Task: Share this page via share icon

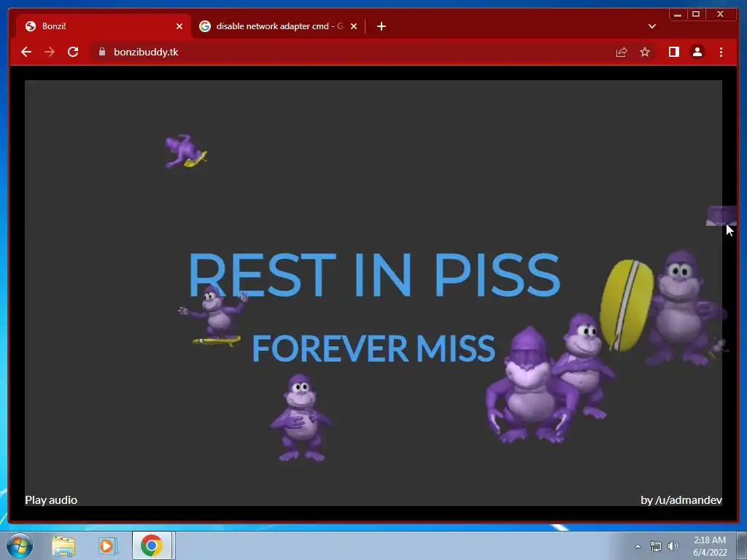Action: (x=622, y=52)
